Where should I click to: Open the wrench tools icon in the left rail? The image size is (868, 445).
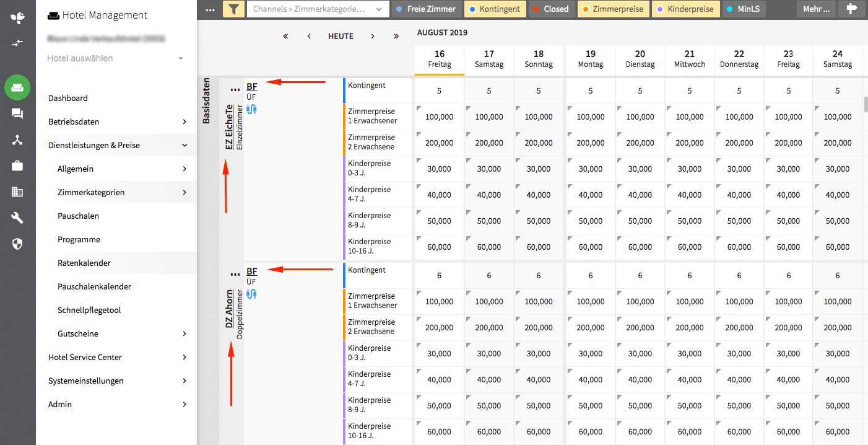pyautogui.click(x=17, y=218)
